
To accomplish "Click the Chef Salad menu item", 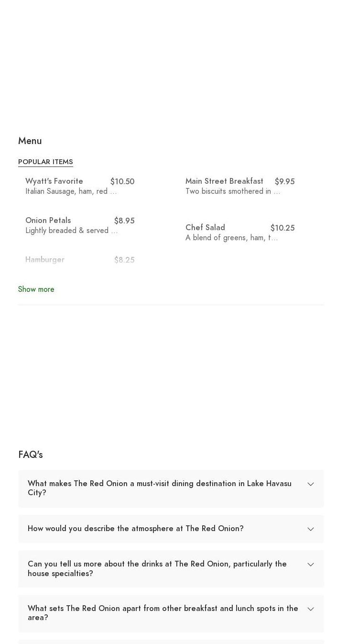I will tap(205, 228).
